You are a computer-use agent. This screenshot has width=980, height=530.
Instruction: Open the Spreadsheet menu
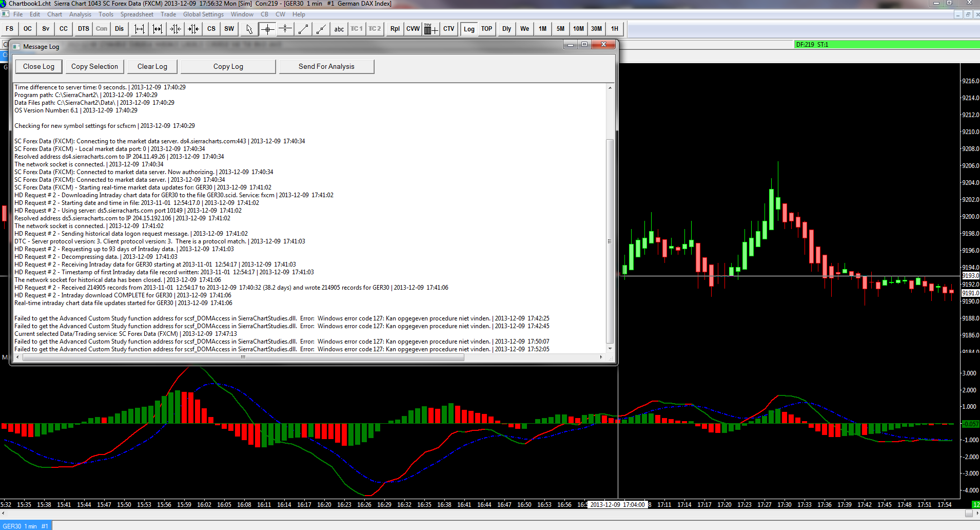[x=137, y=14]
